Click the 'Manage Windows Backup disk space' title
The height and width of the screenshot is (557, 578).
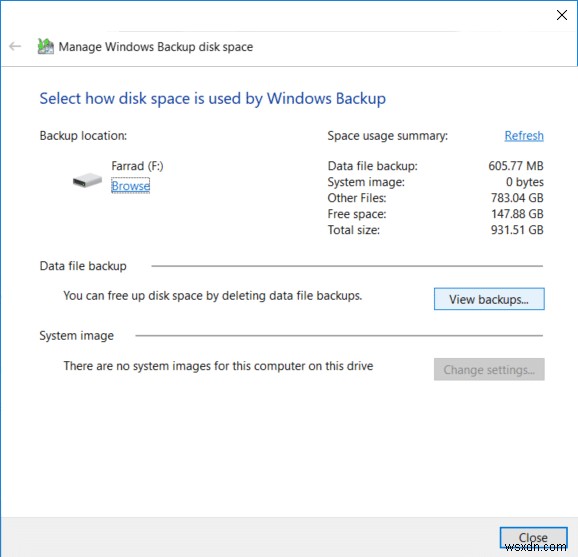156,47
